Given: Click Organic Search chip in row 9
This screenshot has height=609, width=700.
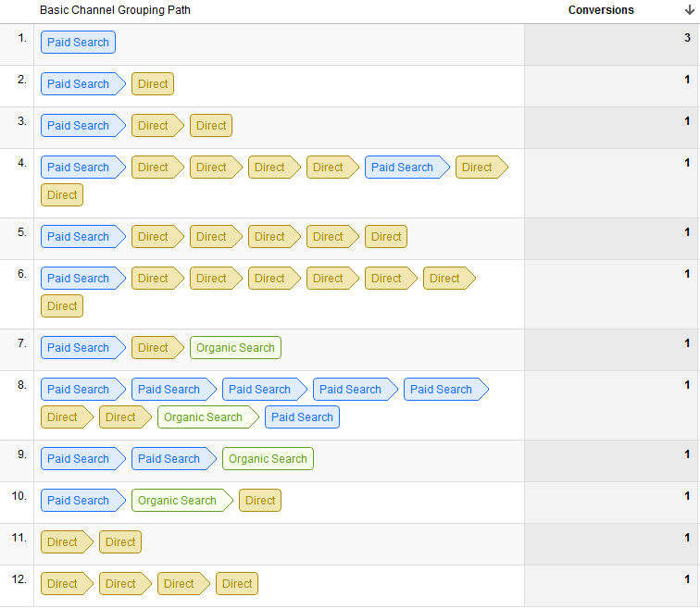Looking at the screenshot, I should point(268,459).
